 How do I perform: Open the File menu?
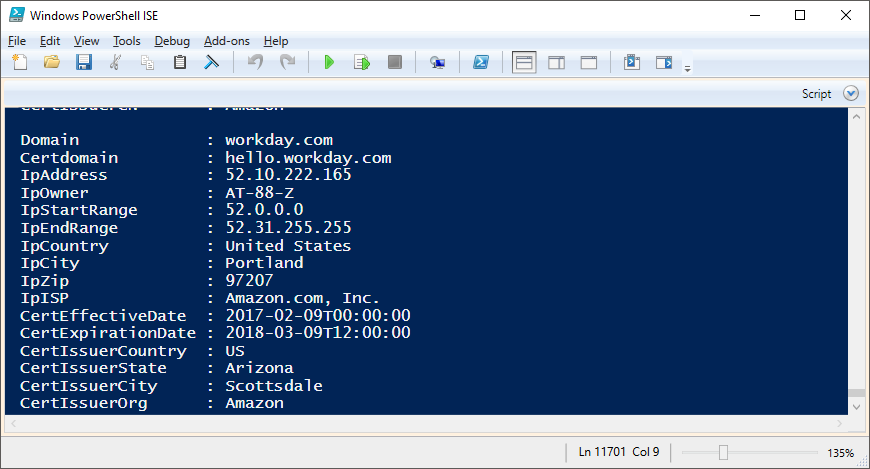click(17, 41)
